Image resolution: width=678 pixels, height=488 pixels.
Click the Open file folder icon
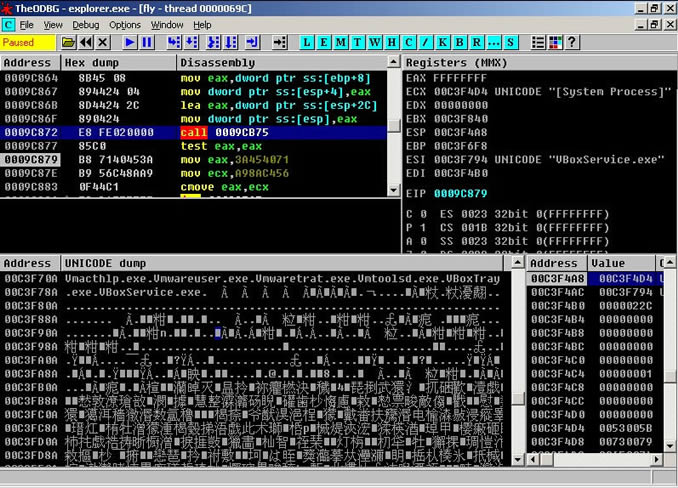coord(68,43)
